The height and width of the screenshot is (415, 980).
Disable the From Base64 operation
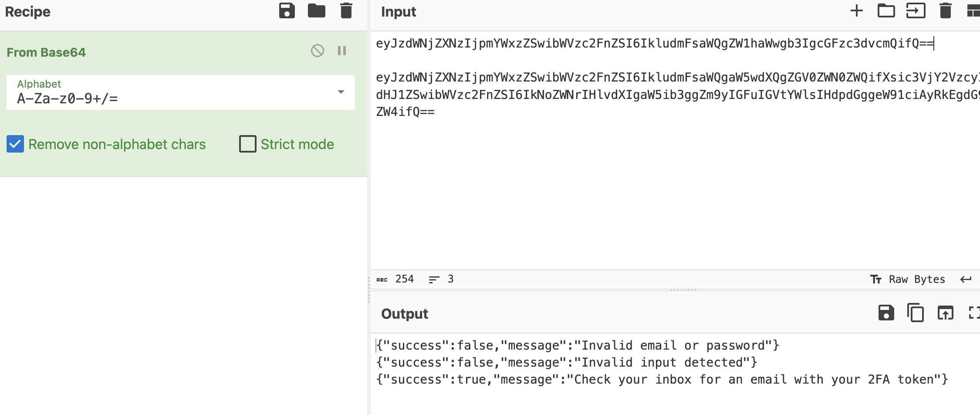coord(318,51)
